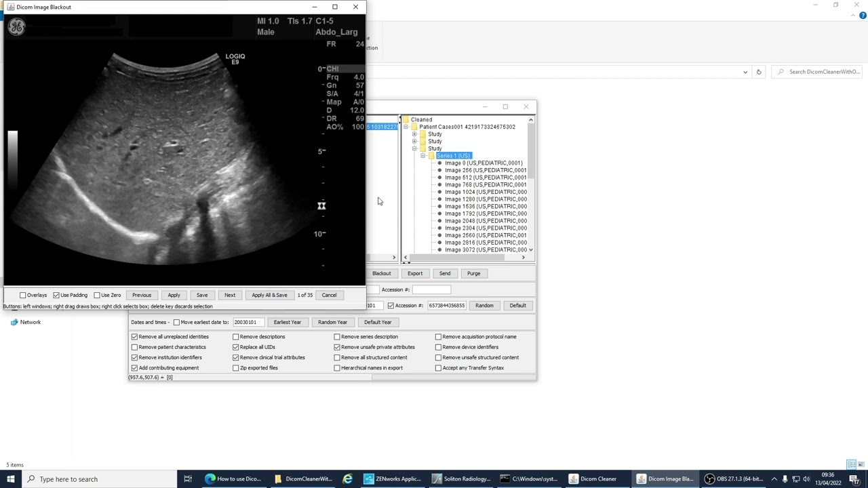Click the earliest date input field
This screenshot has width=868, height=488.
[248, 323]
